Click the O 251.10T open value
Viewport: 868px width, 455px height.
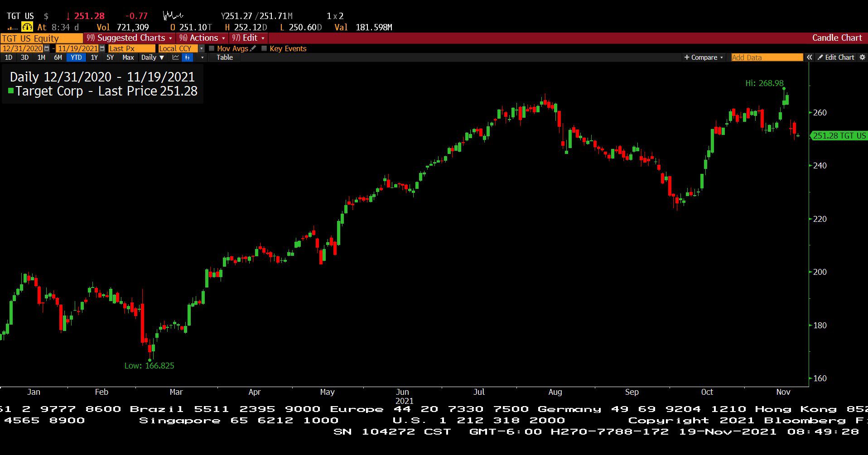pos(191,27)
